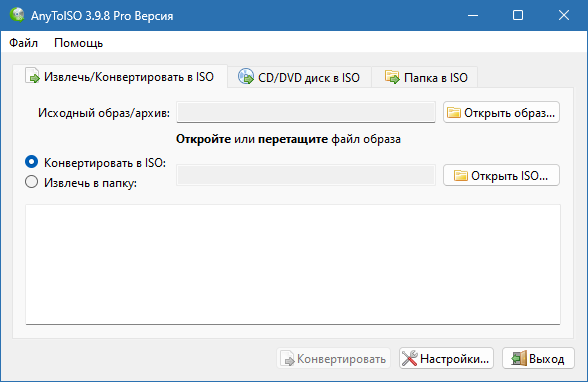Click the AnyToISO app icon in title bar
The image size is (588, 382).
tap(17, 15)
